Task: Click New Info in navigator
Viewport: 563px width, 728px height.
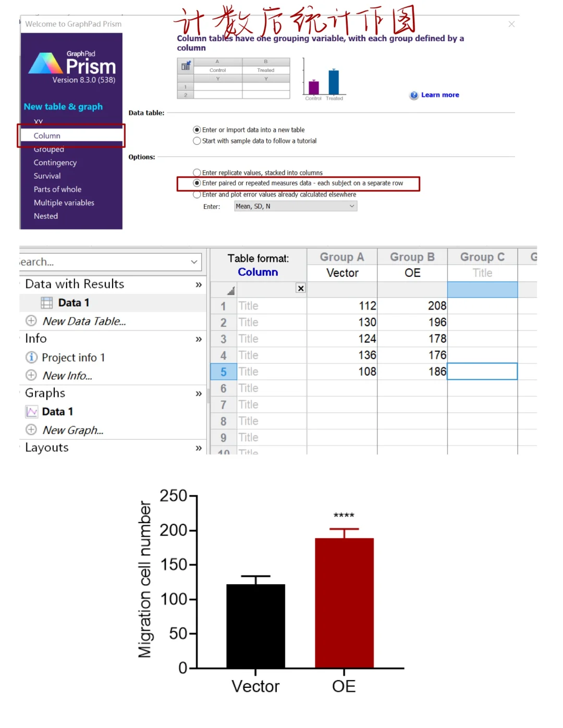Action: [67, 376]
